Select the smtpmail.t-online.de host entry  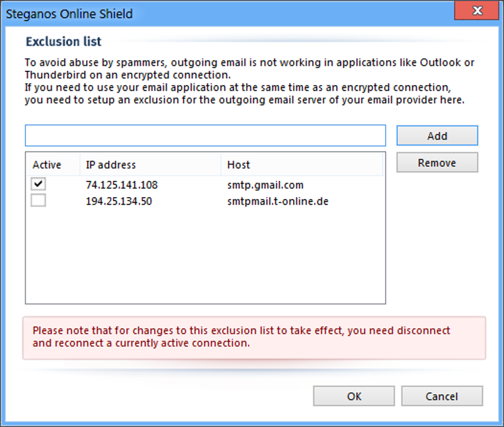coord(278,201)
